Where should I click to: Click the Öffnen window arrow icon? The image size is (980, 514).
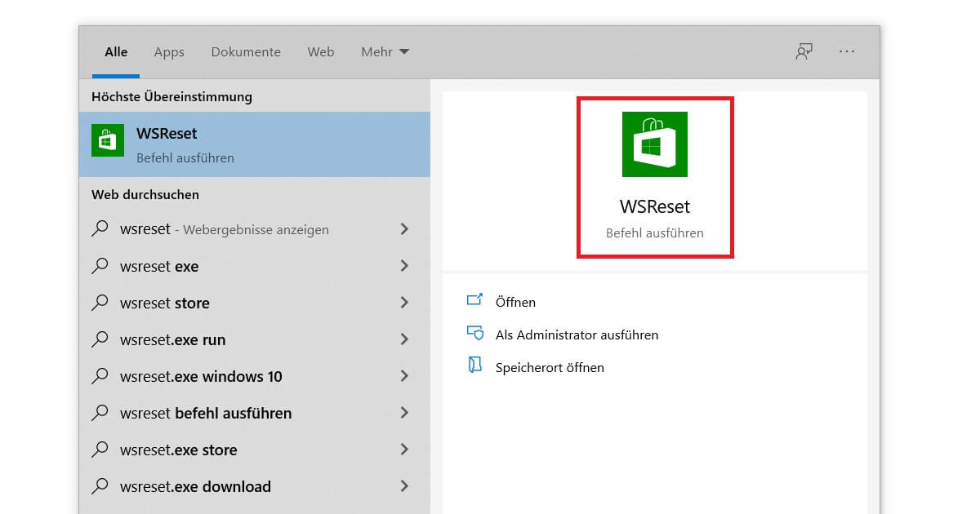pyautogui.click(x=475, y=300)
